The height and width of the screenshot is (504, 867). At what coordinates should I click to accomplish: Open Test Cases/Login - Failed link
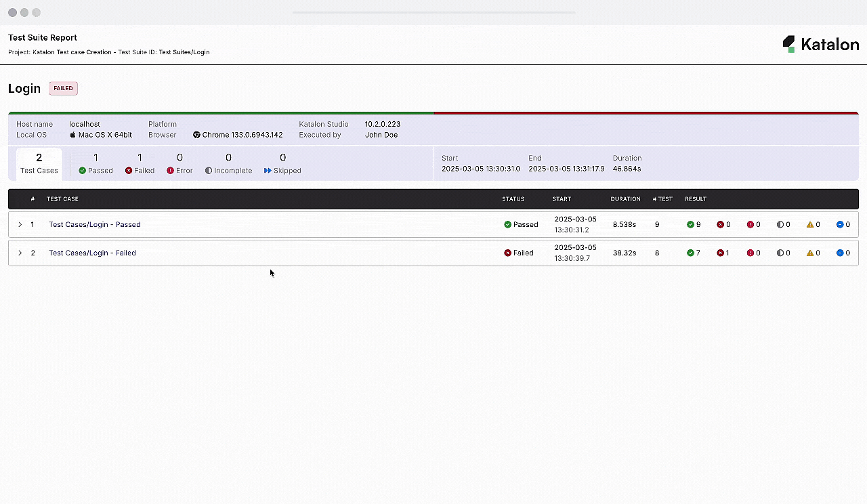point(92,253)
